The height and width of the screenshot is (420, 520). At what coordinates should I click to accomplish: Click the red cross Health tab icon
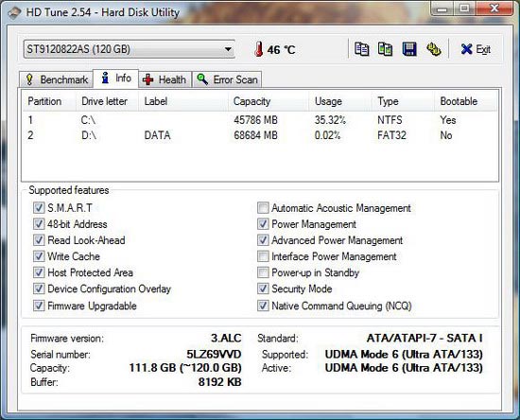(147, 79)
